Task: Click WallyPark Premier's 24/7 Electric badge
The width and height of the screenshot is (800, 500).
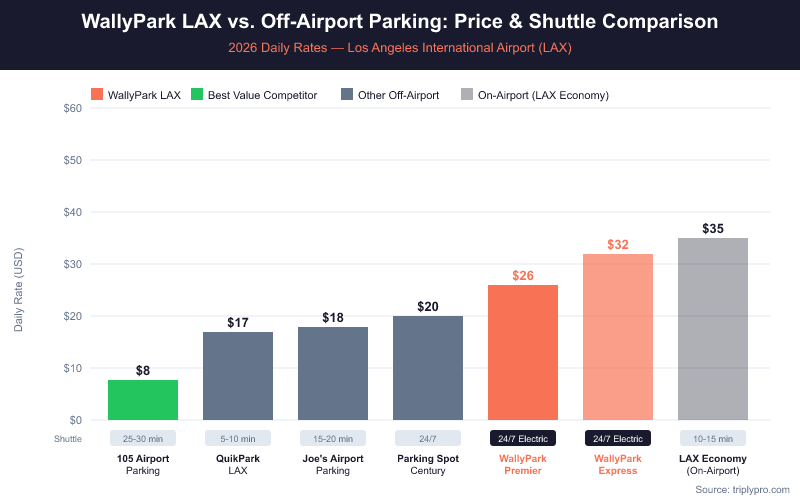Action: 523,438
